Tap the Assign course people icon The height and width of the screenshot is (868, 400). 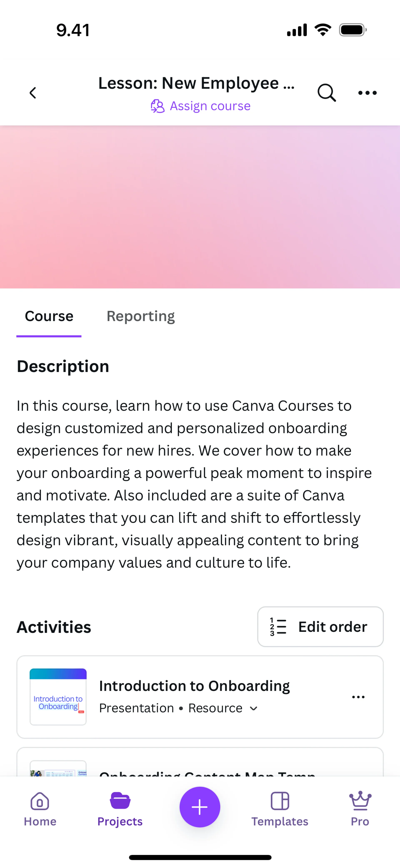(x=157, y=106)
